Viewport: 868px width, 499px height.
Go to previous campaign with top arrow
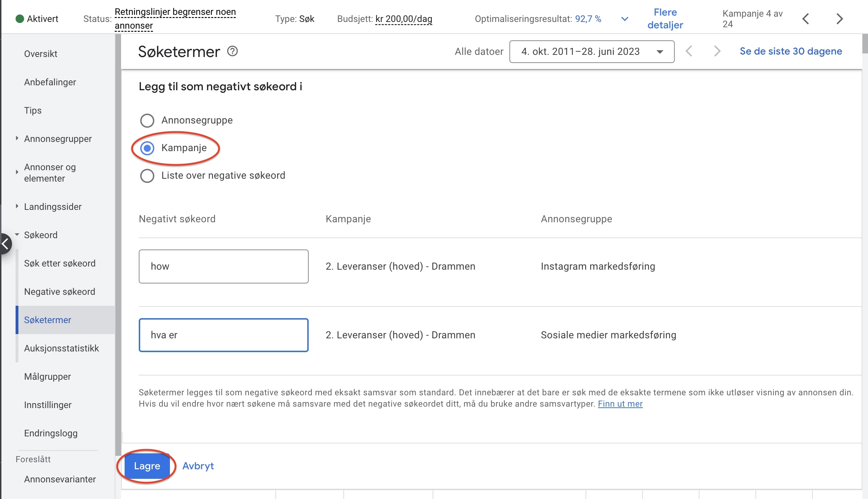click(x=806, y=19)
